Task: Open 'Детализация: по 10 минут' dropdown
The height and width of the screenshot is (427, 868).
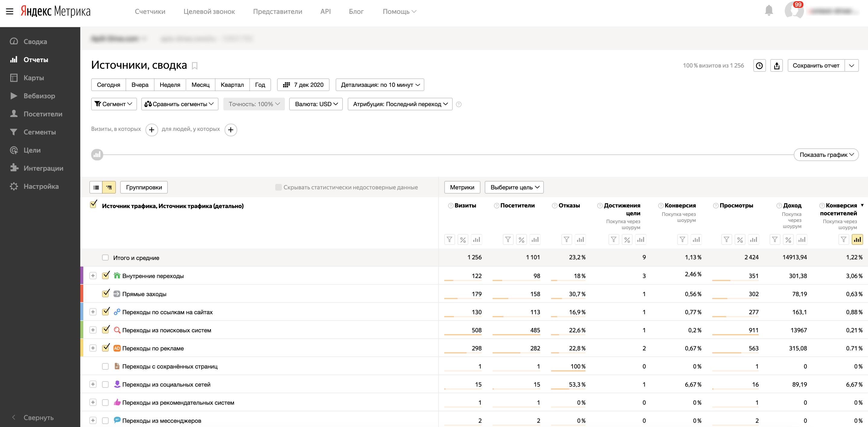Action: tap(380, 85)
